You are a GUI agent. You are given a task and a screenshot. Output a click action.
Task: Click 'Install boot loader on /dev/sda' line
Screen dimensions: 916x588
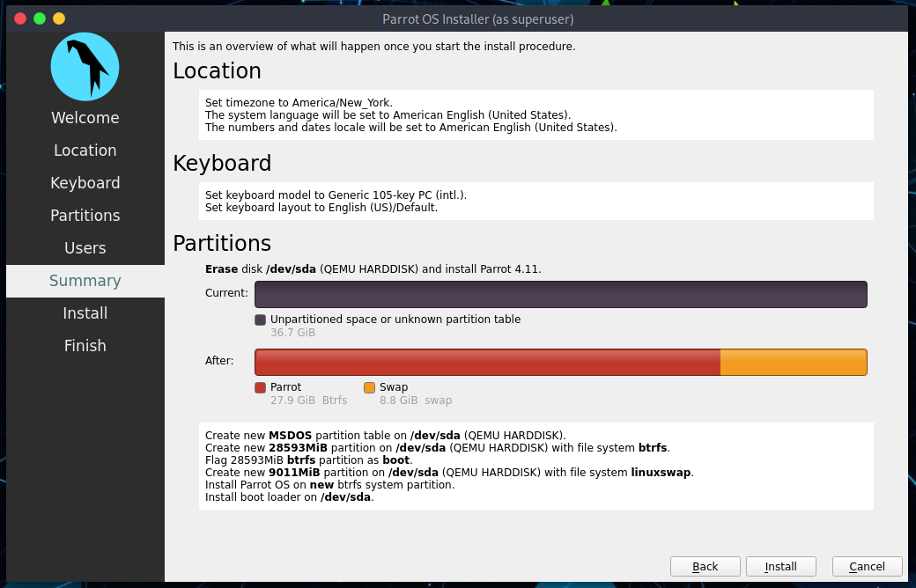(289, 497)
